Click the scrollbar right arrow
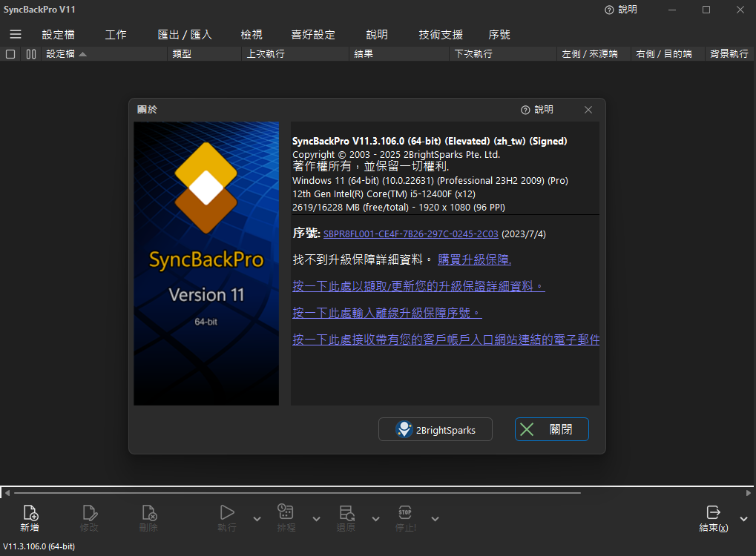The height and width of the screenshot is (556, 756). [x=749, y=493]
